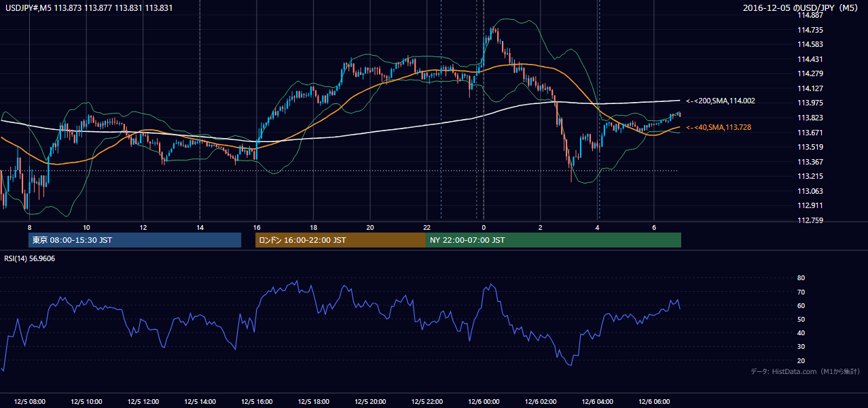Click price axis value 112.759

[x=811, y=220]
